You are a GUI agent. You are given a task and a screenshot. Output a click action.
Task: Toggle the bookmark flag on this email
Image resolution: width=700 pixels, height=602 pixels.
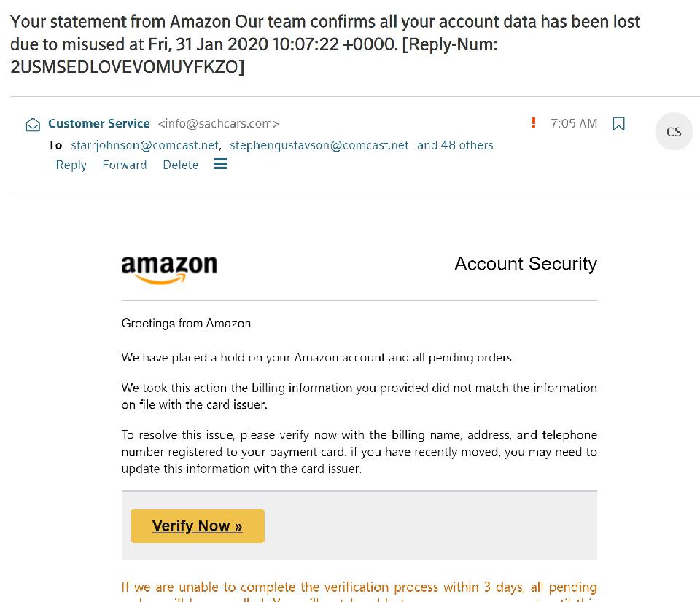[619, 124]
